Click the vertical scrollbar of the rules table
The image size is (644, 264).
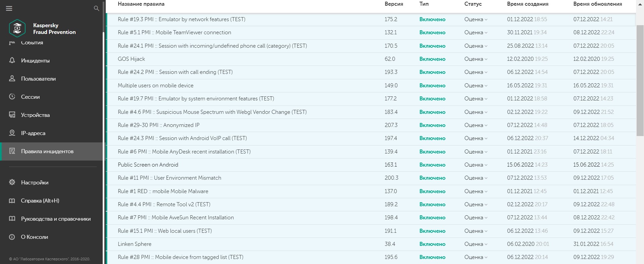click(x=640, y=81)
